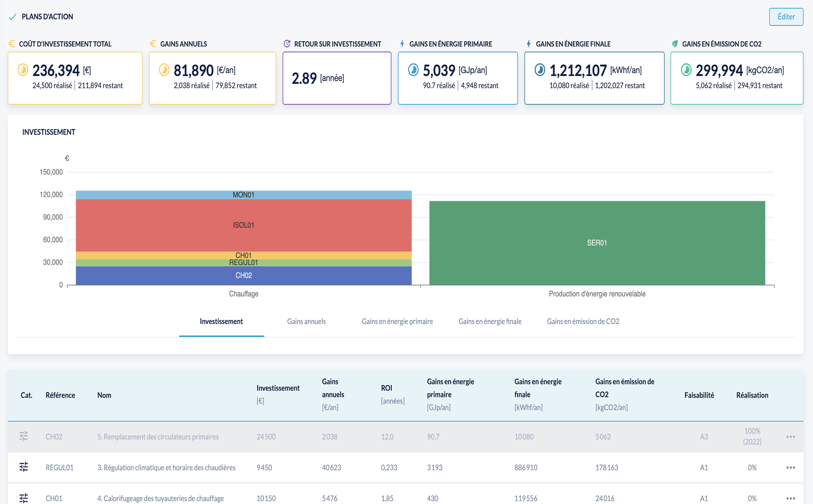The width and height of the screenshot is (813, 504).
Task: Click the lightning icon for Gains en énergie finale
Action: [x=529, y=44]
